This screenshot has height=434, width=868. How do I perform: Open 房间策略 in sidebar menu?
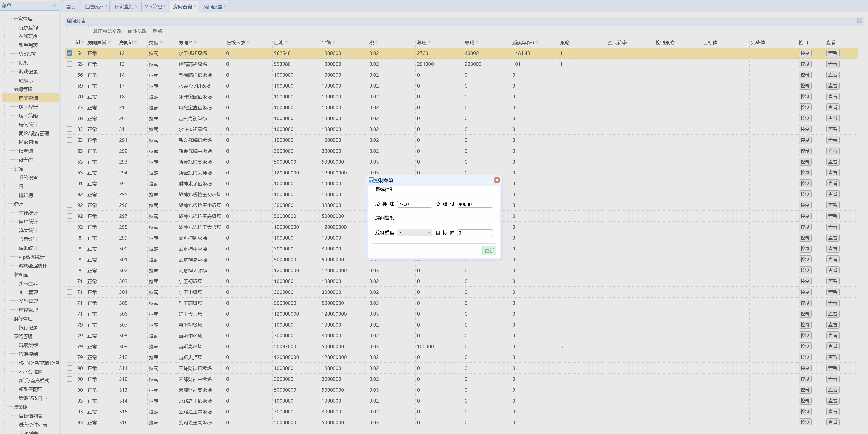click(x=28, y=116)
